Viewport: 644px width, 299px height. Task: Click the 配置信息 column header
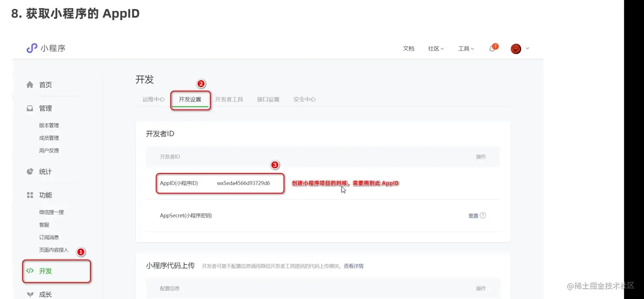(170, 288)
